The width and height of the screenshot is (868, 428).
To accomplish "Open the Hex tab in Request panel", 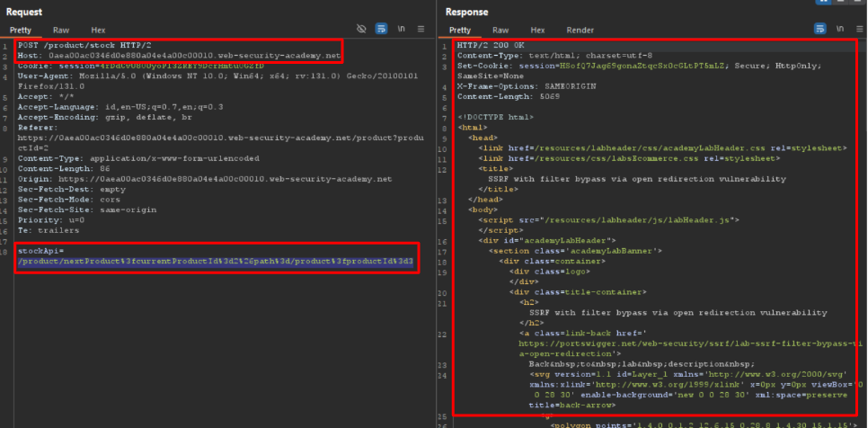I will pos(98,30).
